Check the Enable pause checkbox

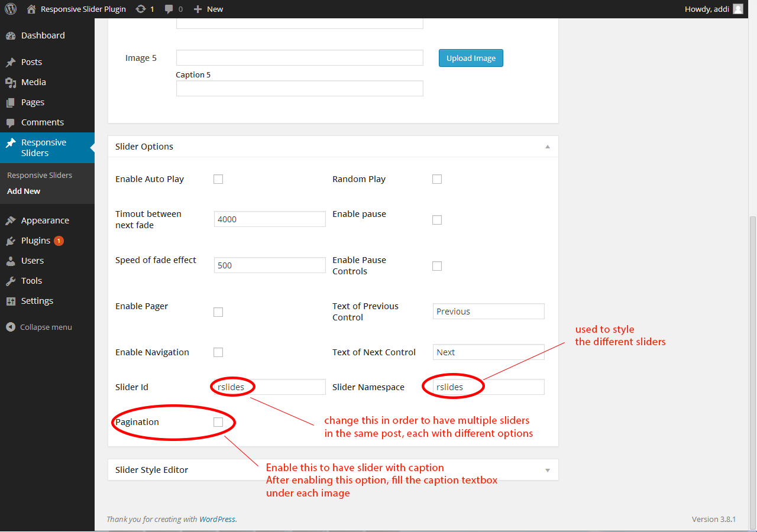tap(437, 220)
